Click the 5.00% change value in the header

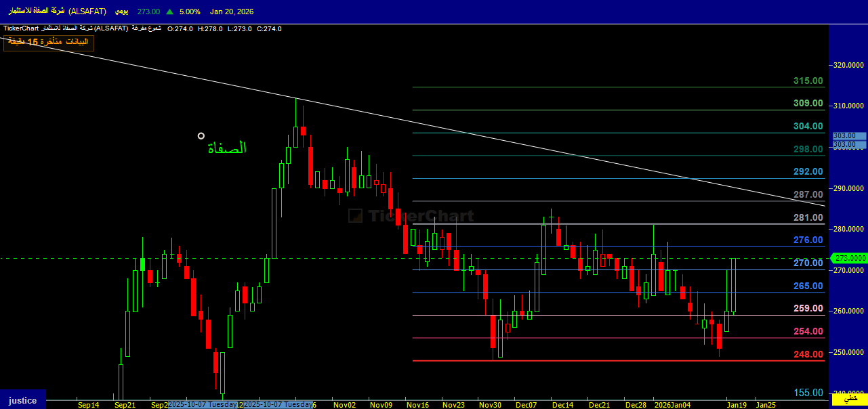point(190,12)
